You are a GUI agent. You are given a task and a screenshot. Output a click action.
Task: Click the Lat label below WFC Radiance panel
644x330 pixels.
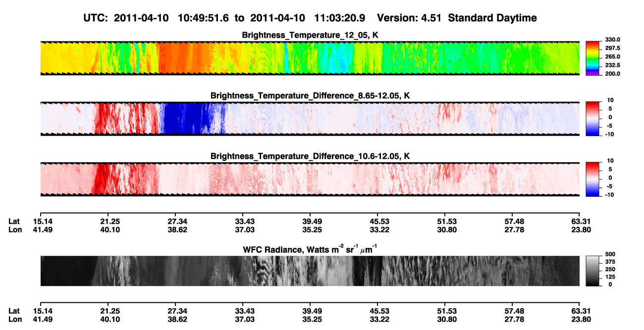click(14, 311)
